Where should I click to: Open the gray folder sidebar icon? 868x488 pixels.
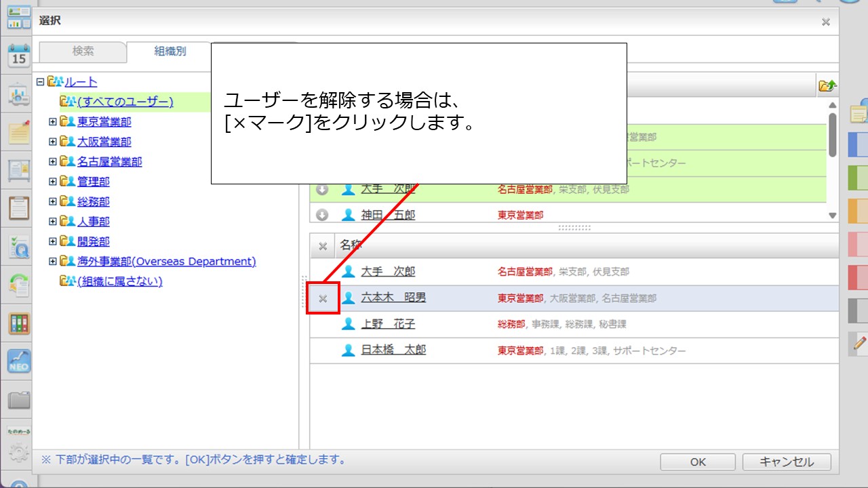[19, 400]
